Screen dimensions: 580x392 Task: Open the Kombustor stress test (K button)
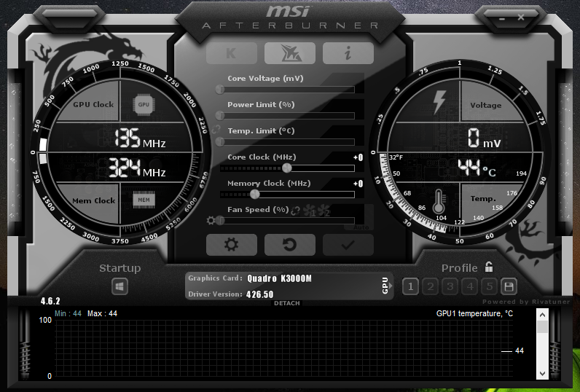point(232,53)
